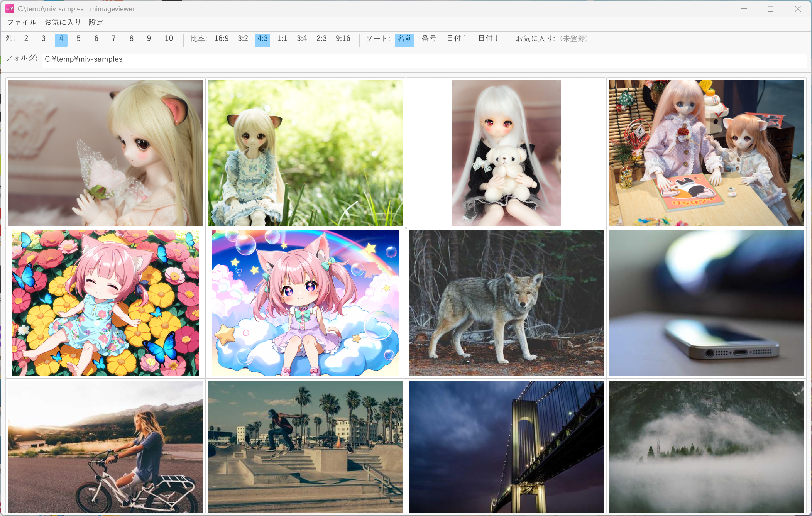The image size is (812, 516).
Task: Set column count to 10
Action: click(169, 39)
